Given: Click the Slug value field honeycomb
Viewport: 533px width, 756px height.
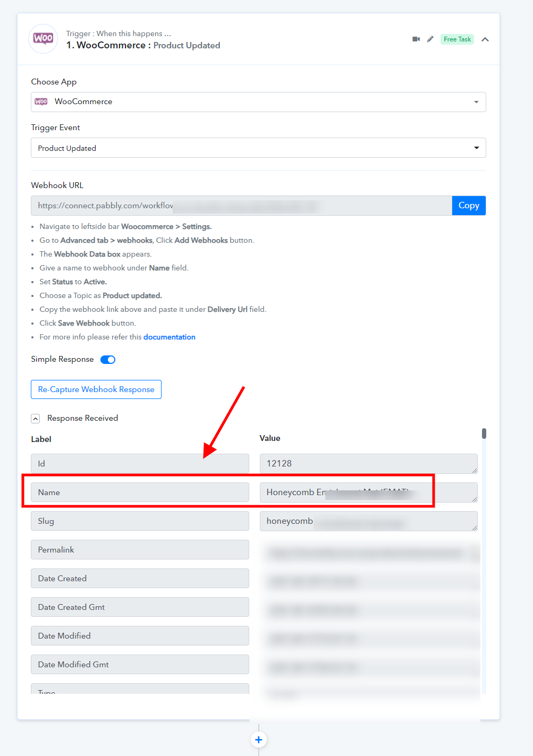Looking at the screenshot, I should point(369,521).
